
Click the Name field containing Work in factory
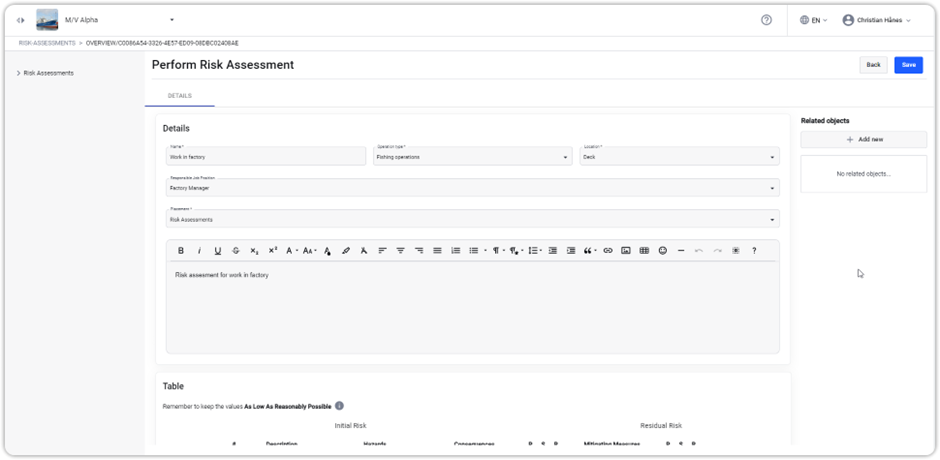(x=265, y=157)
